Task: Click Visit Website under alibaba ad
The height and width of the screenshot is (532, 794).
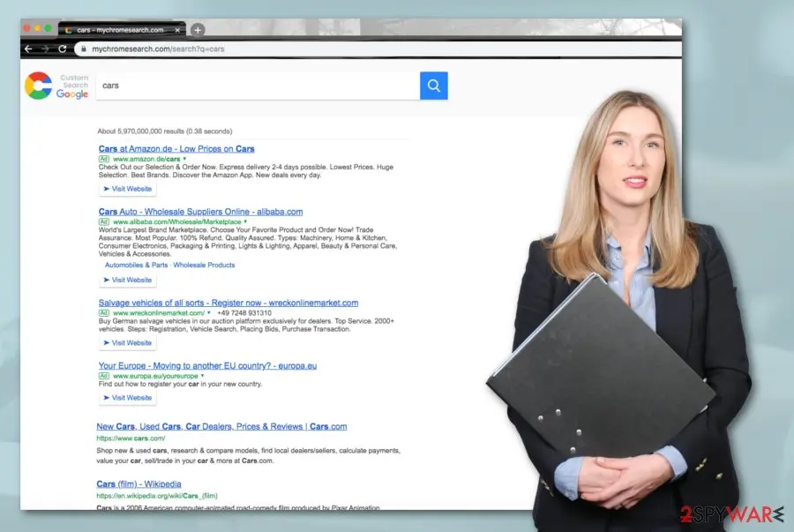Action: click(128, 280)
